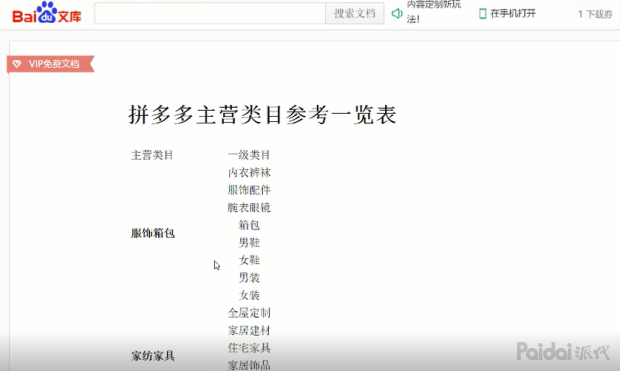Select the 内衣裤袜 category text

(249, 172)
